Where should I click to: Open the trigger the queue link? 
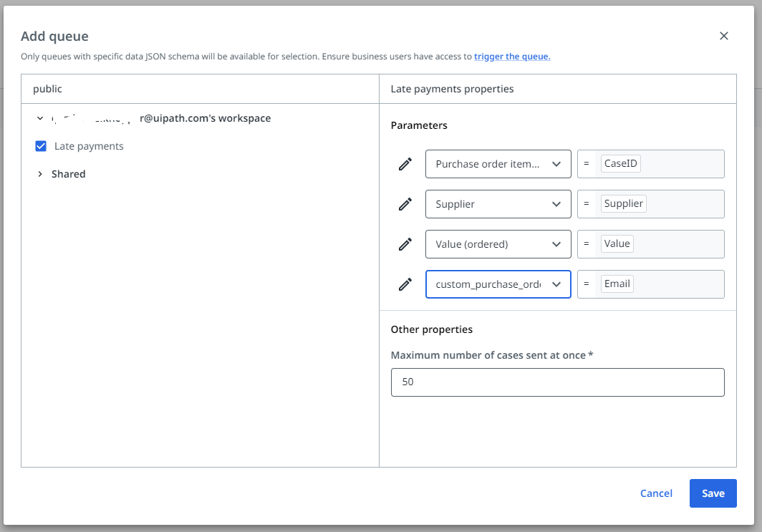[x=512, y=57]
